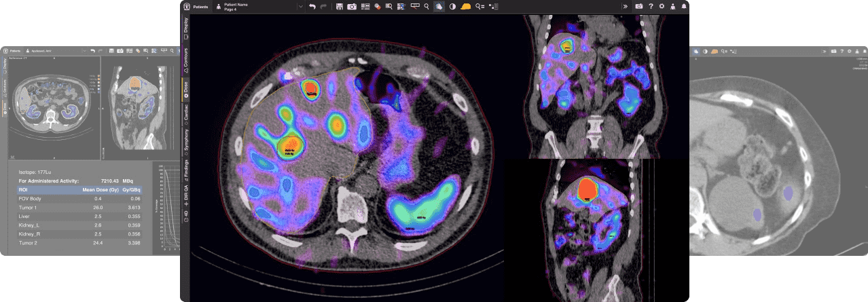Click the fusion blend circles icon
868x302 pixels.
[377, 6]
